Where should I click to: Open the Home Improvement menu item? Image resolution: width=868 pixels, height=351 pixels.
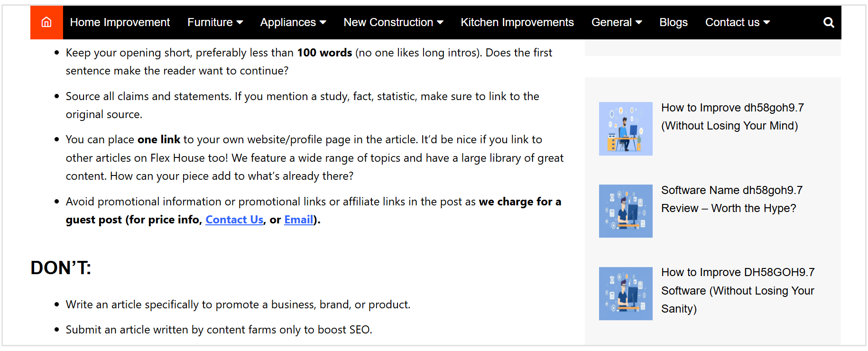click(x=120, y=22)
